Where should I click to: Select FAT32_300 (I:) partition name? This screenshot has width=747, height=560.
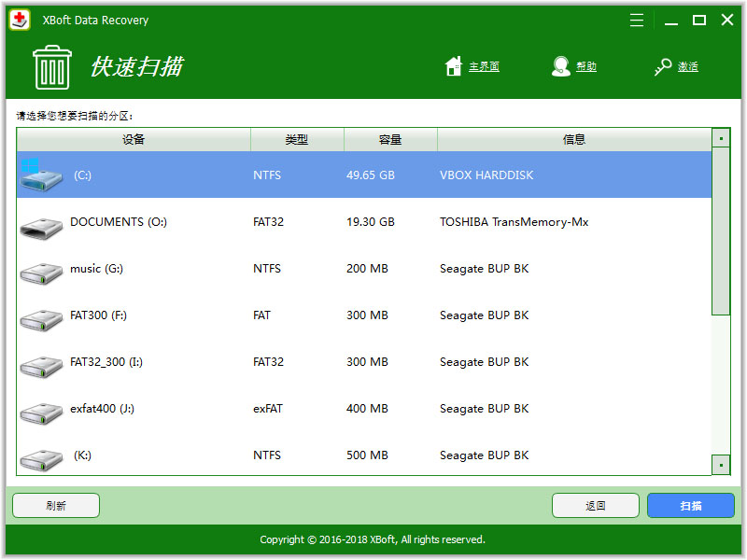tap(106, 362)
